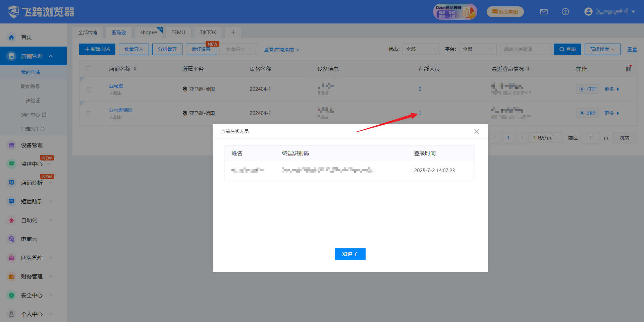Open the help question mark icon

[x=565, y=12]
